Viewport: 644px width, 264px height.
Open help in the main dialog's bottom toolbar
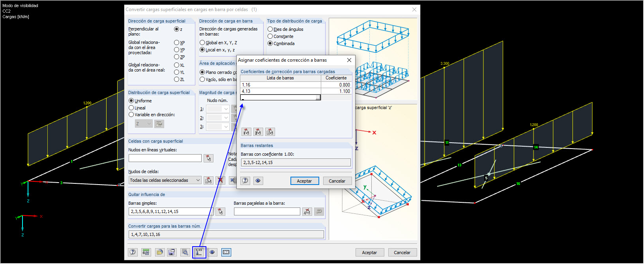(x=133, y=252)
